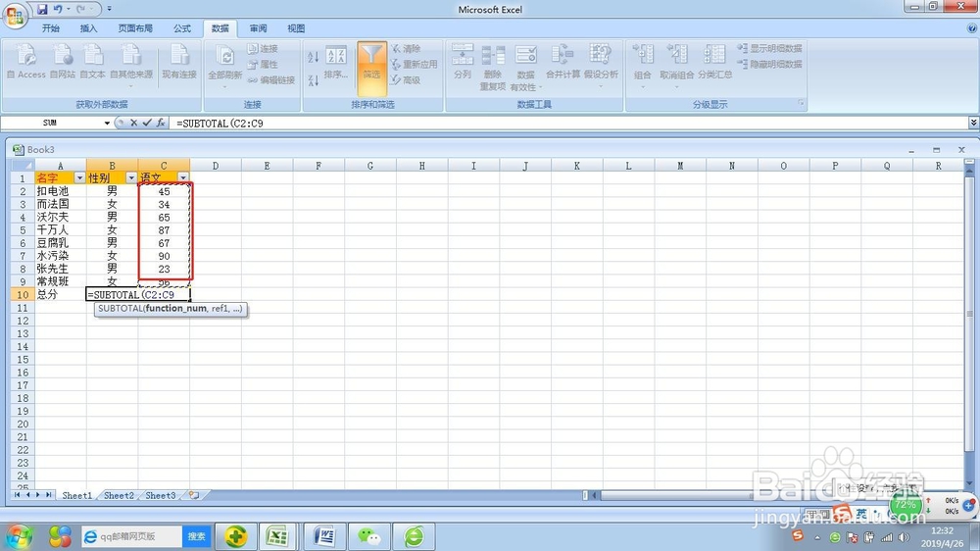This screenshot has height=551, width=980.
Task: Switch to the Formulas (公式) tab
Action: point(182,28)
